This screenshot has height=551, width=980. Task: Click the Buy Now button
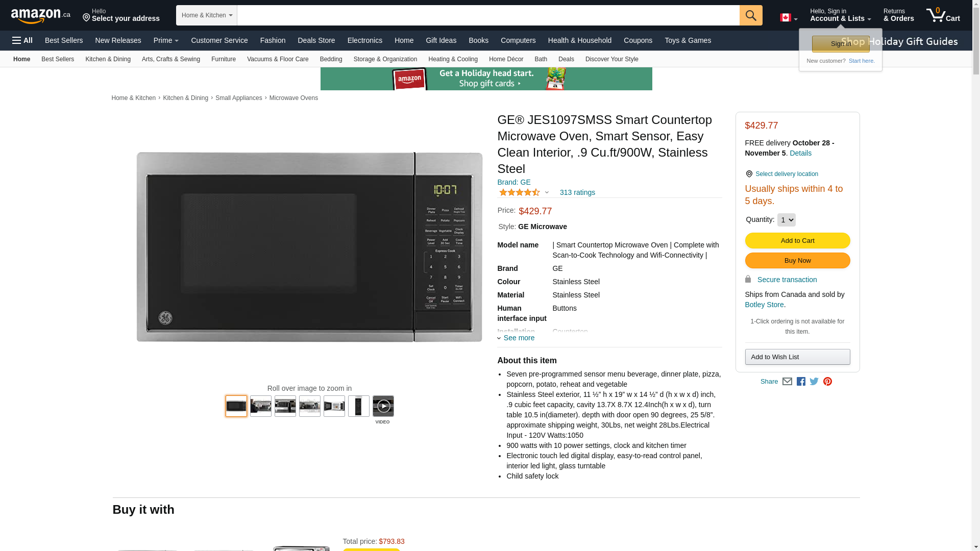(x=797, y=261)
